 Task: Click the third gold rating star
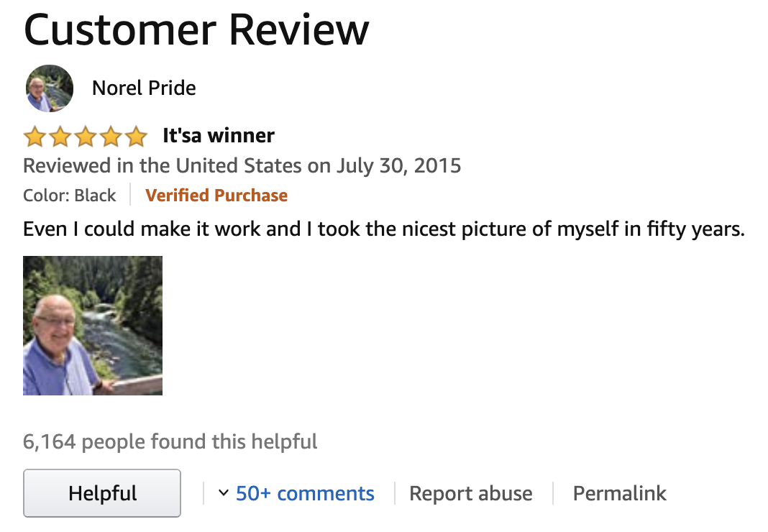[86, 136]
